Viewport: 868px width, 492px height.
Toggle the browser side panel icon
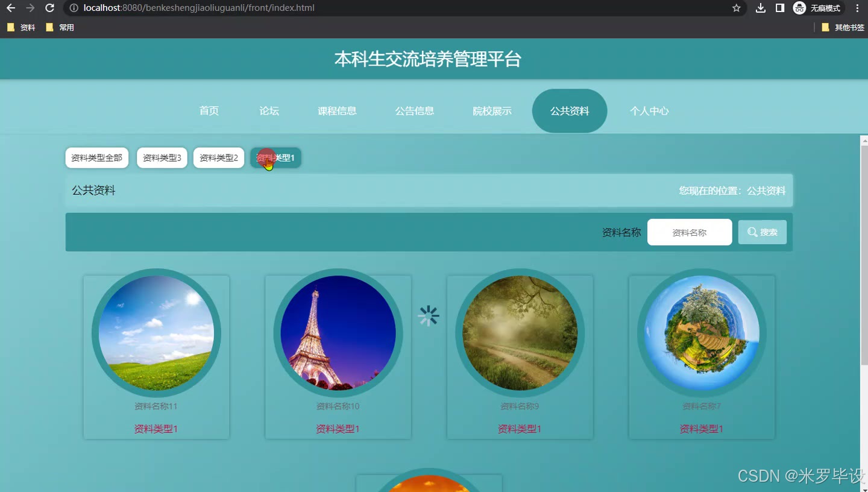[x=779, y=8]
